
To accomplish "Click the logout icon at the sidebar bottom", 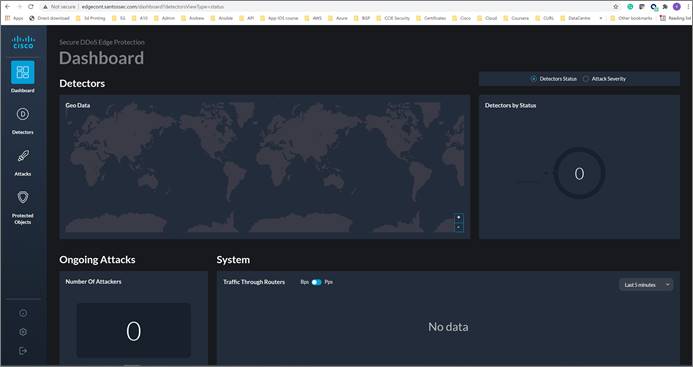I will [x=23, y=351].
